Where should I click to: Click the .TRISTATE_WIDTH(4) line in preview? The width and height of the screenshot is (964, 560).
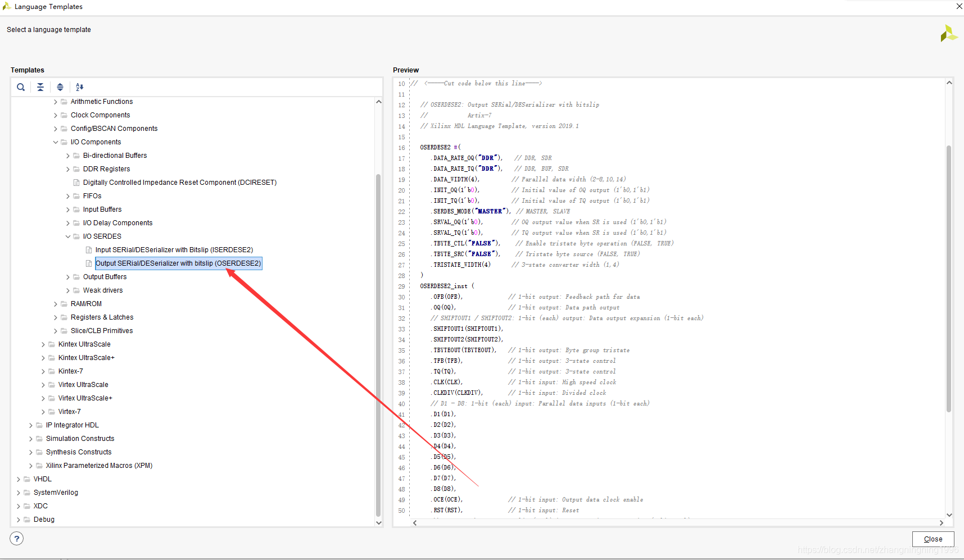click(x=461, y=265)
